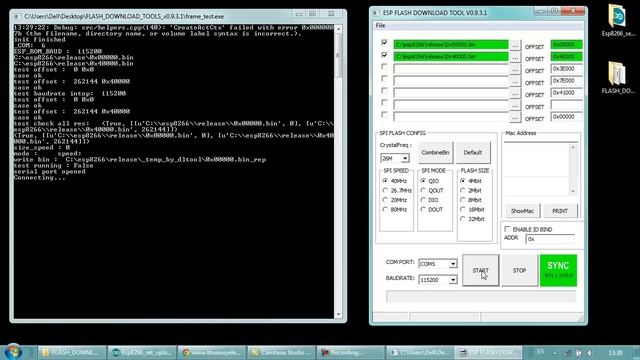
Task: Select 8Mbit flash size
Action: pos(462,200)
